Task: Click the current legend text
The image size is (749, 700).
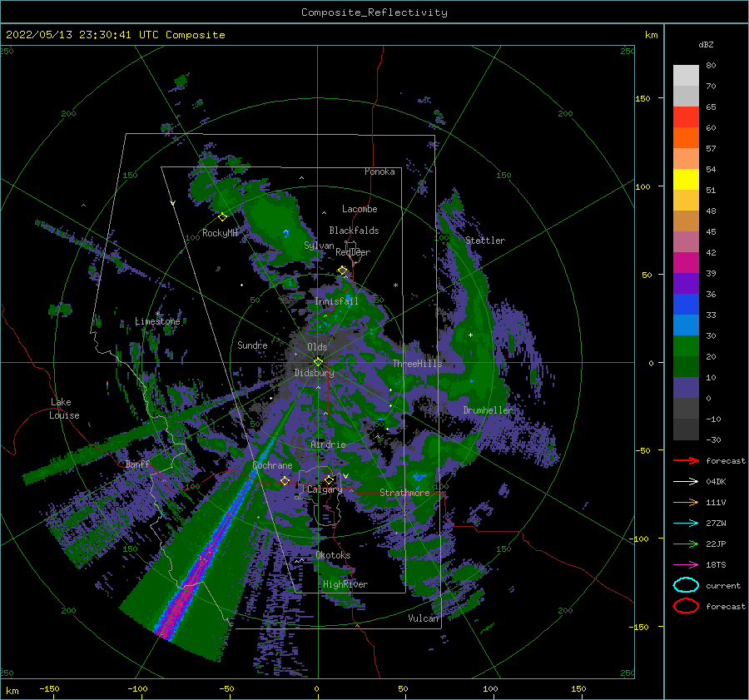Action: [x=722, y=586]
